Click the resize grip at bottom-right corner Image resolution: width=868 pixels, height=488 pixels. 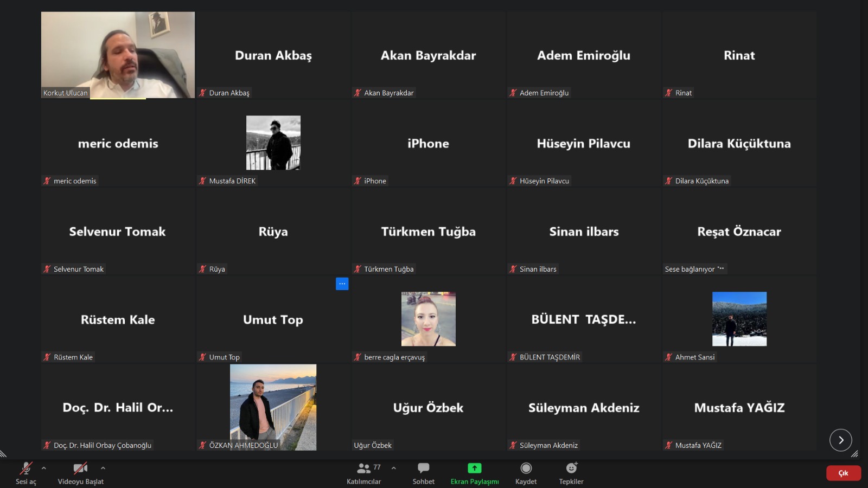pyautogui.click(x=854, y=454)
